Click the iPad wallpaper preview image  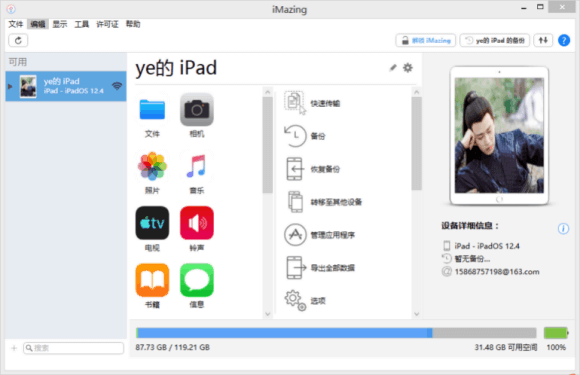tap(499, 135)
